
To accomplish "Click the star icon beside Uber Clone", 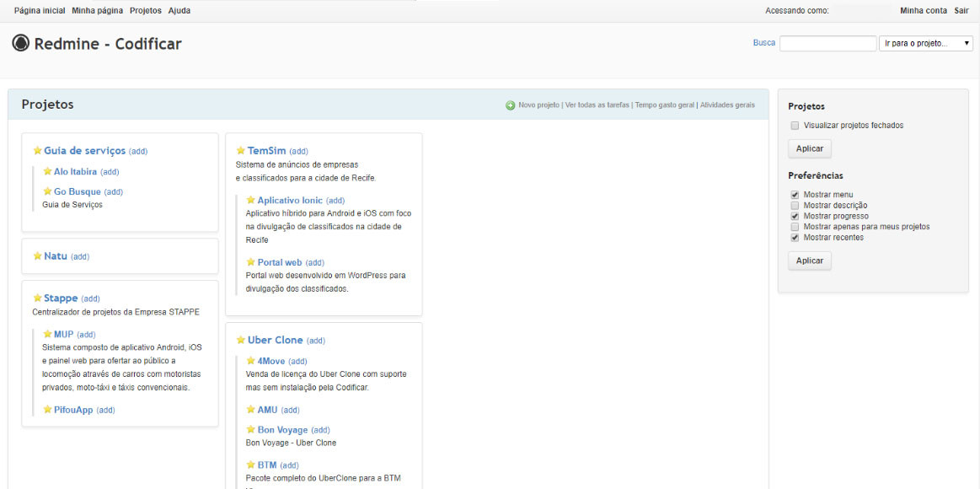I will click(241, 340).
